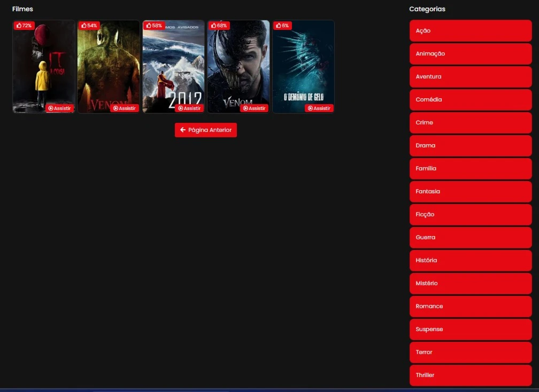Open the Terror category

471,353
